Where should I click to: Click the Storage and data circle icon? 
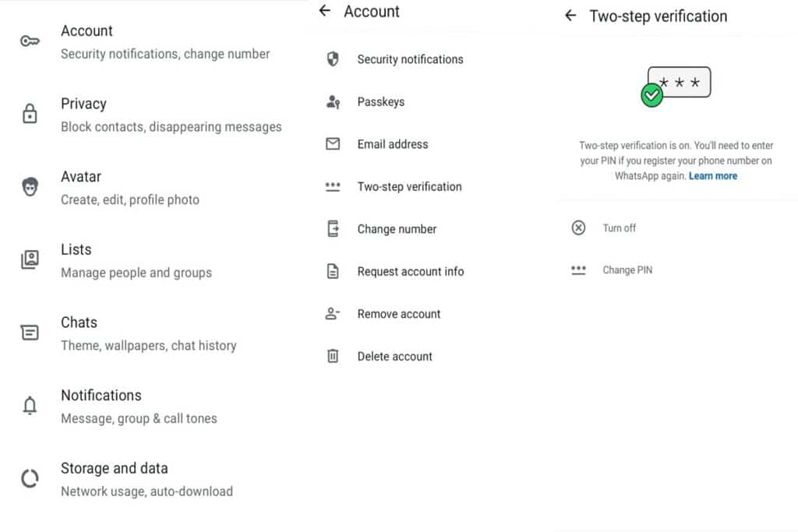pyautogui.click(x=30, y=478)
